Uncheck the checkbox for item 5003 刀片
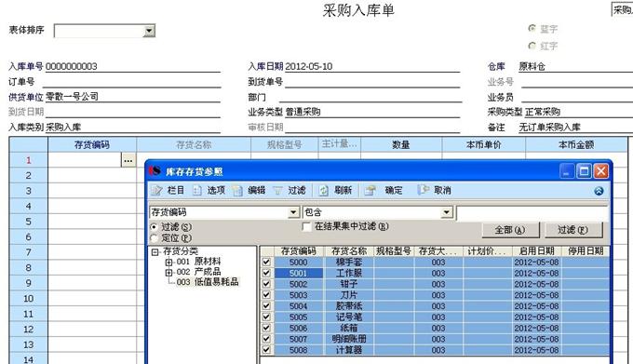 (266, 295)
